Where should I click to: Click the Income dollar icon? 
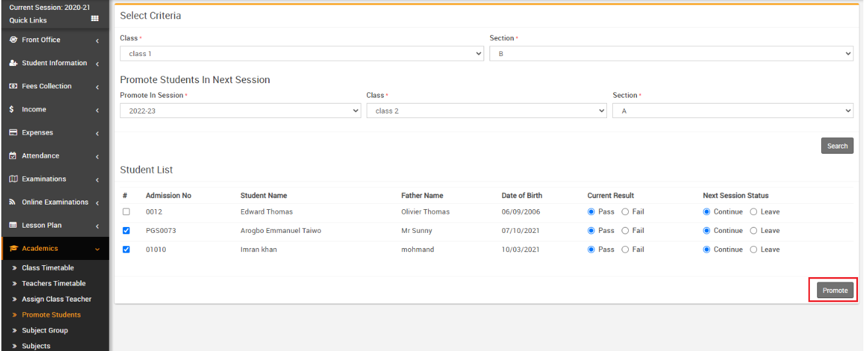coord(12,110)
